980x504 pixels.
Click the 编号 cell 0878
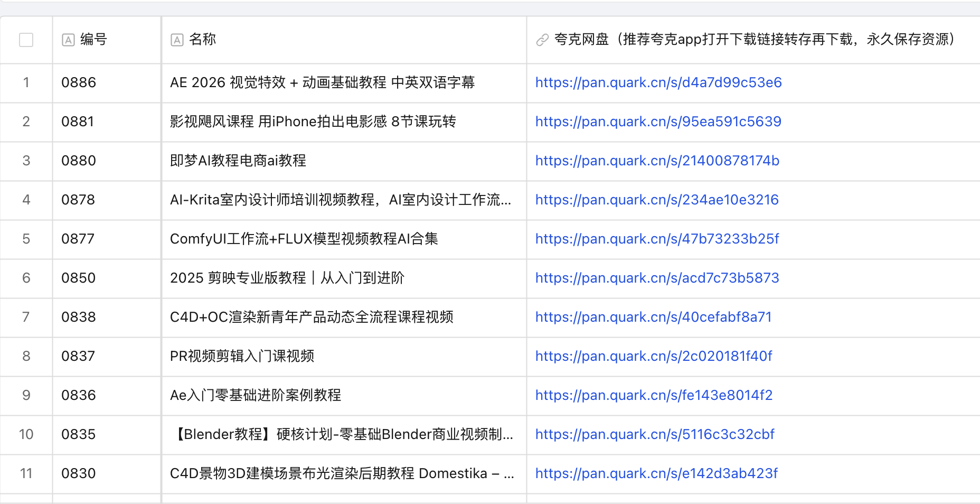[107, 200]
